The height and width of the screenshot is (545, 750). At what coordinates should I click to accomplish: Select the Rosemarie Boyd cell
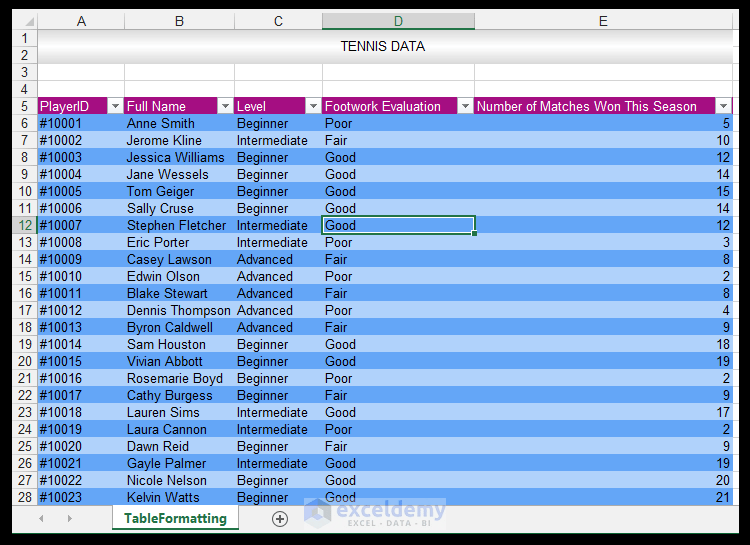click(179, 378)
